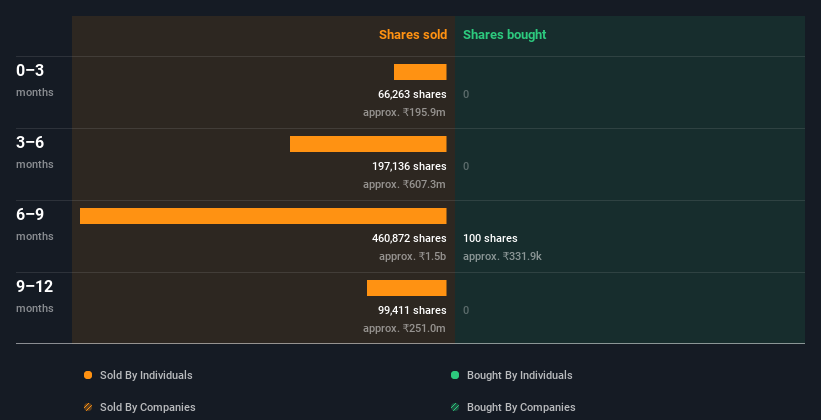821x420 pixels.
Task: Click the Bought By Individuals legend label
Action: coord(519,375)
